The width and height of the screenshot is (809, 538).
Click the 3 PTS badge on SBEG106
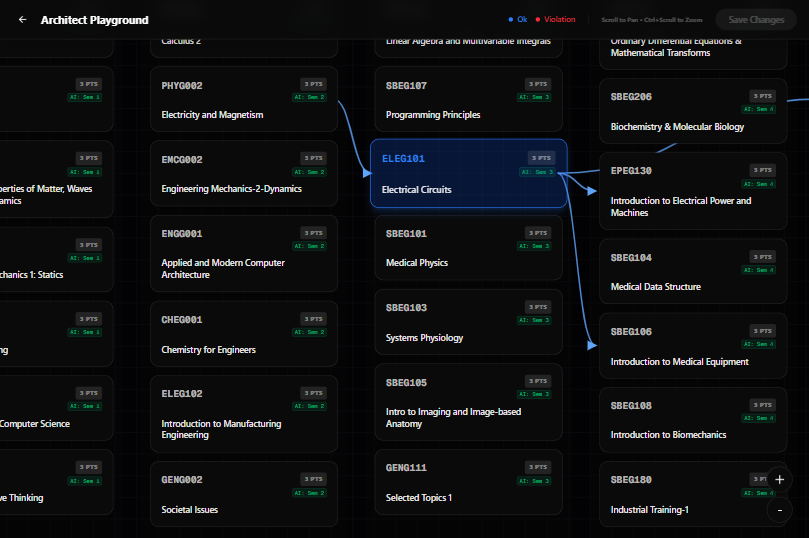point(763,331)
